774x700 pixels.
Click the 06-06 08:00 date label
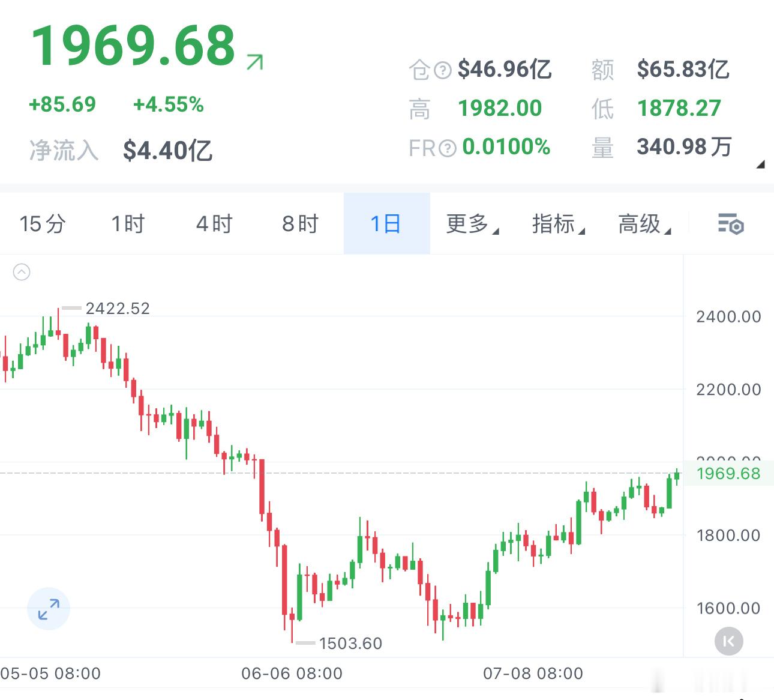292,674
